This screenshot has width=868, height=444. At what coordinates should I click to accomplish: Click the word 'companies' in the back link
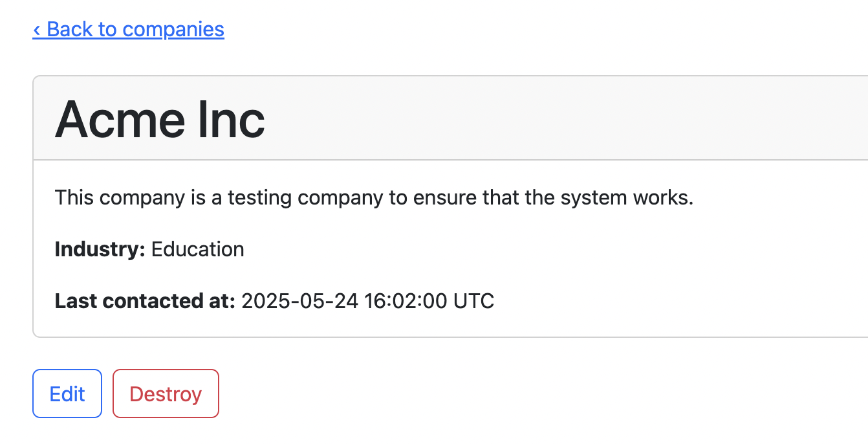click(173, 29)
